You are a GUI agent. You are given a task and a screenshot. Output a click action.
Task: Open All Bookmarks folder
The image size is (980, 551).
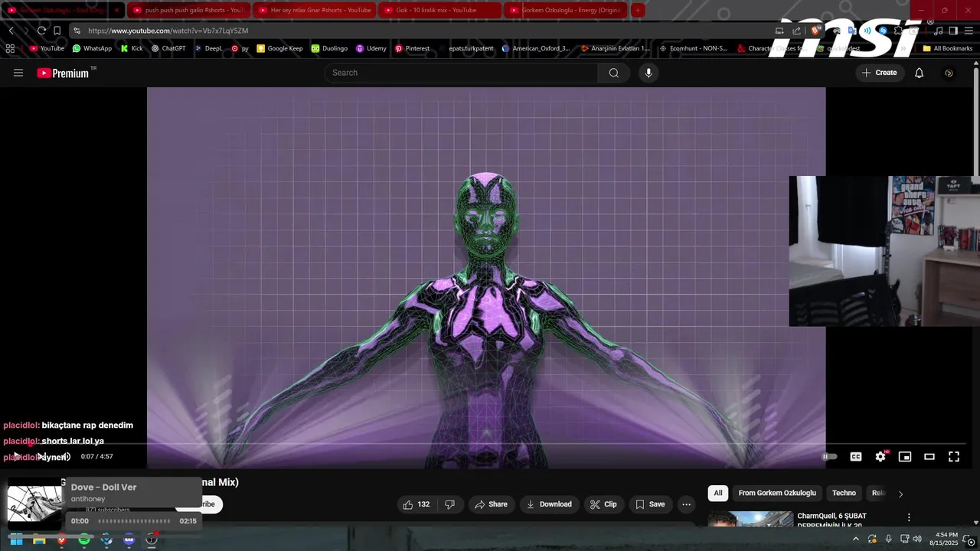click(x=948, y=48)
